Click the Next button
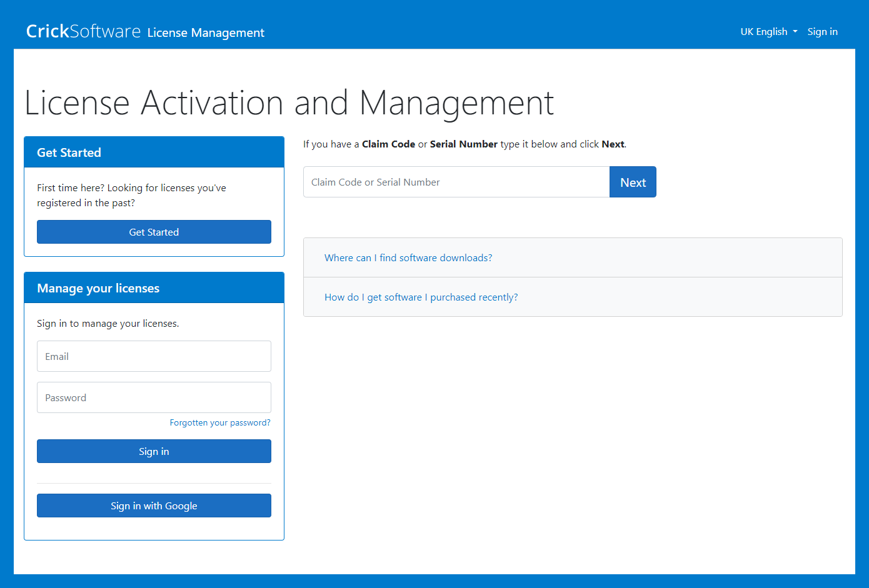The image size is (869, 588). 633,182
